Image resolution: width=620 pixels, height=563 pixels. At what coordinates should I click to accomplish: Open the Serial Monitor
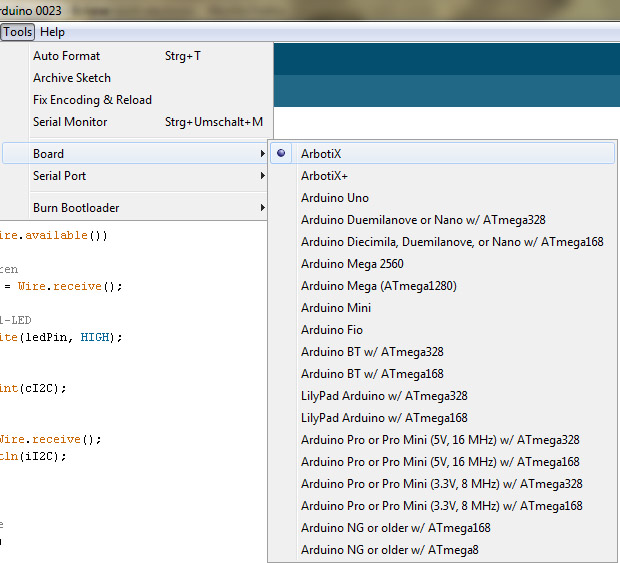(x=70, y=122)
